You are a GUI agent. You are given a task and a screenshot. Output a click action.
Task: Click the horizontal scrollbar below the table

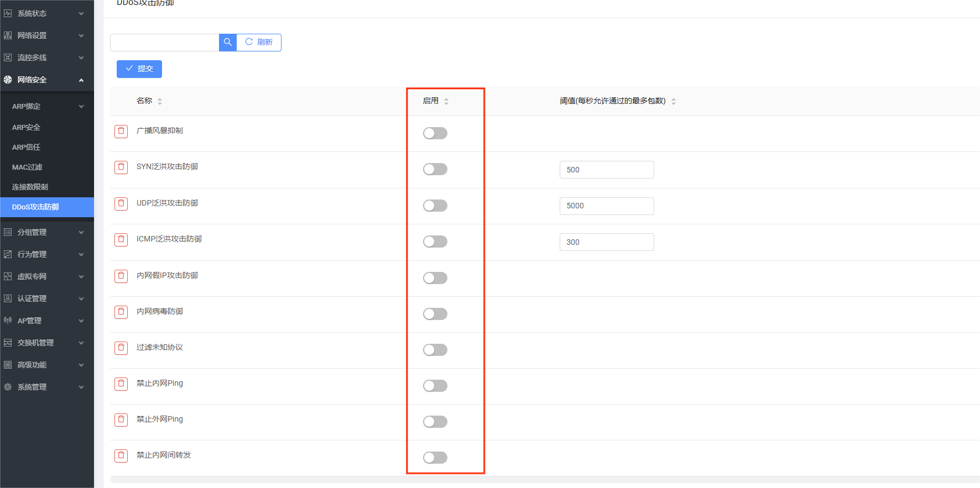544,479
